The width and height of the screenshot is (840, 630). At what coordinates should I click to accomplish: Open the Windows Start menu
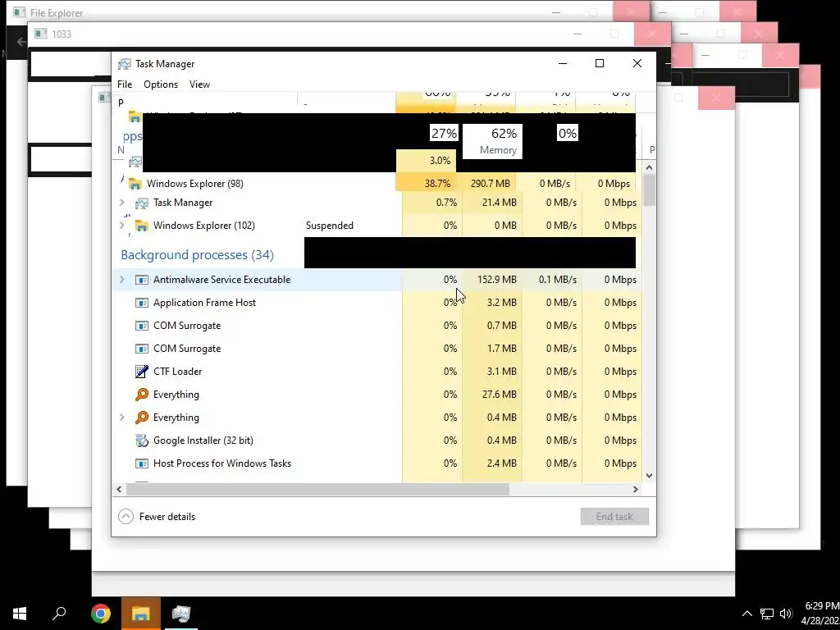20,614
